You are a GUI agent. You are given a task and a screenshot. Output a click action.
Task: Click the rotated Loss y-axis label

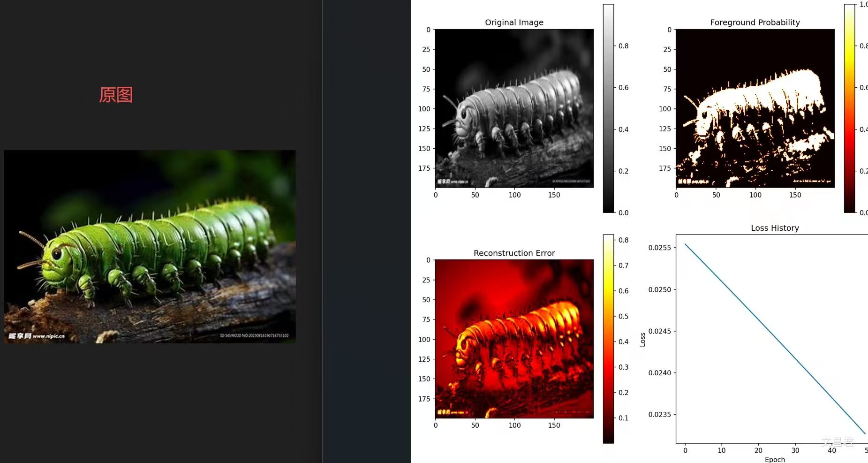[642, 339]
